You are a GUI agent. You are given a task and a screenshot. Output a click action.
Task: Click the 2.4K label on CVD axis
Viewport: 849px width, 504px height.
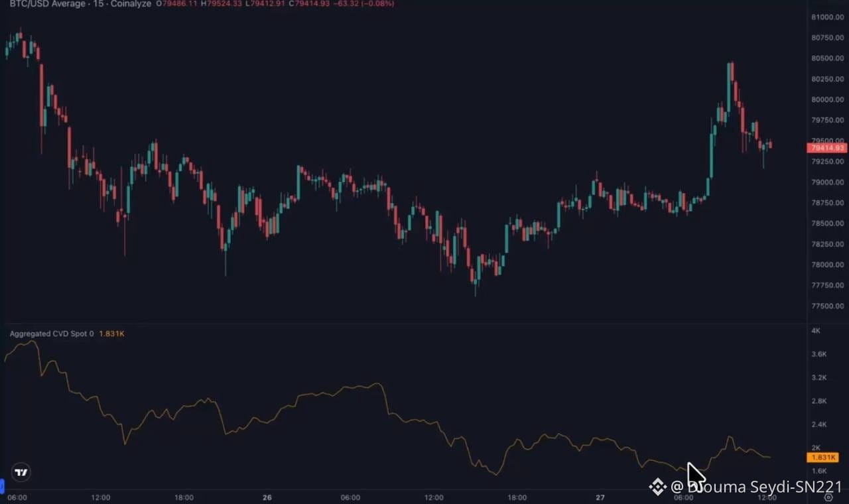(819, 424)
